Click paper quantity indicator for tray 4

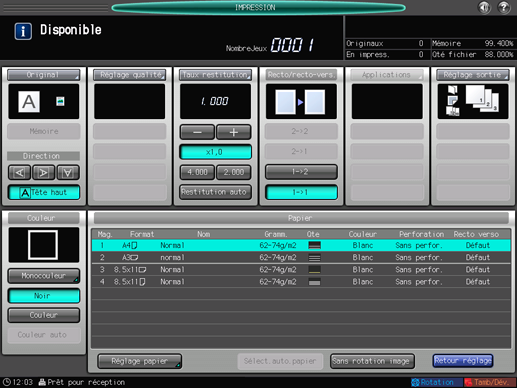pyautogui.click(x=314, y=282)
